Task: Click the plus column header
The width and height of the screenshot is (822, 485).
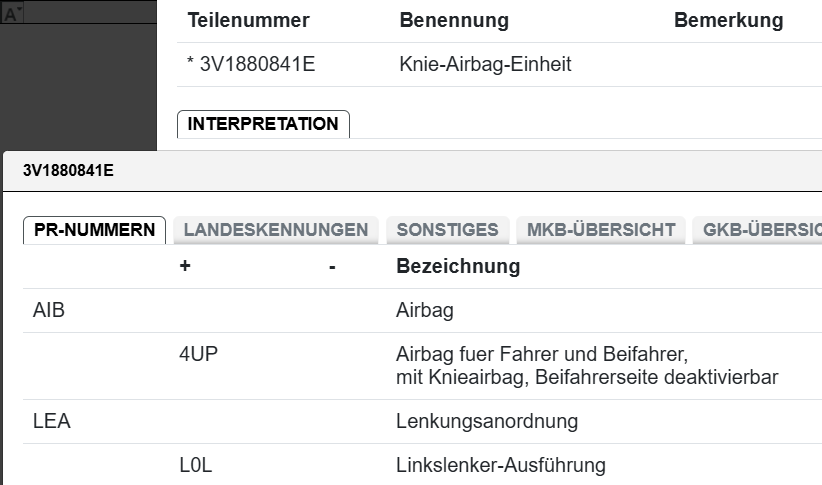Action: (185, 267)
